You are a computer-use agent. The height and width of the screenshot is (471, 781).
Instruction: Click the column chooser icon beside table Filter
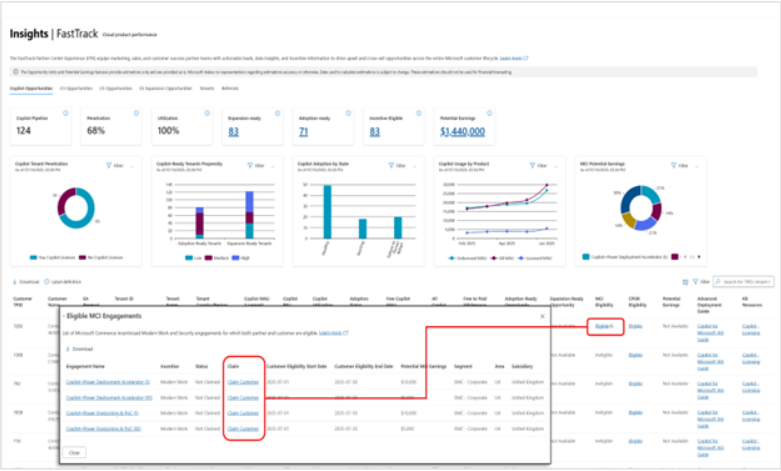click(x=685, y=282)
